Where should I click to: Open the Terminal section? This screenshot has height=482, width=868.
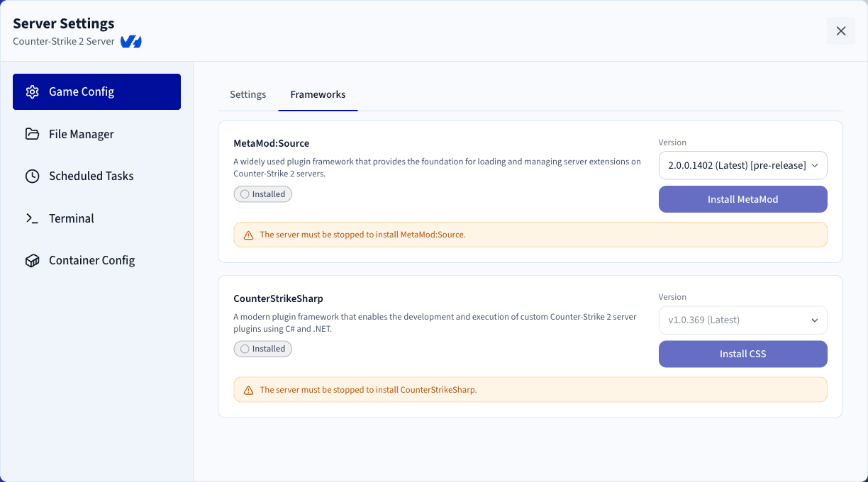[x=96, y=218]
